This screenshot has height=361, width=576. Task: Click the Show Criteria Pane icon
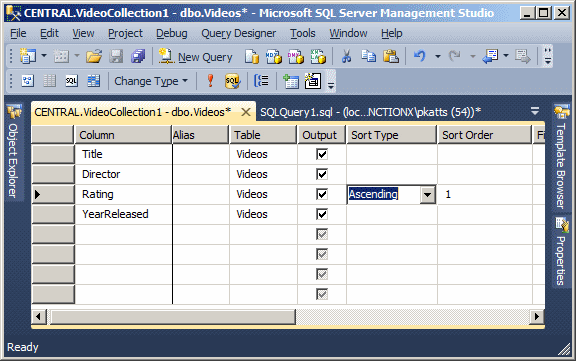click(x=50, y=80)
